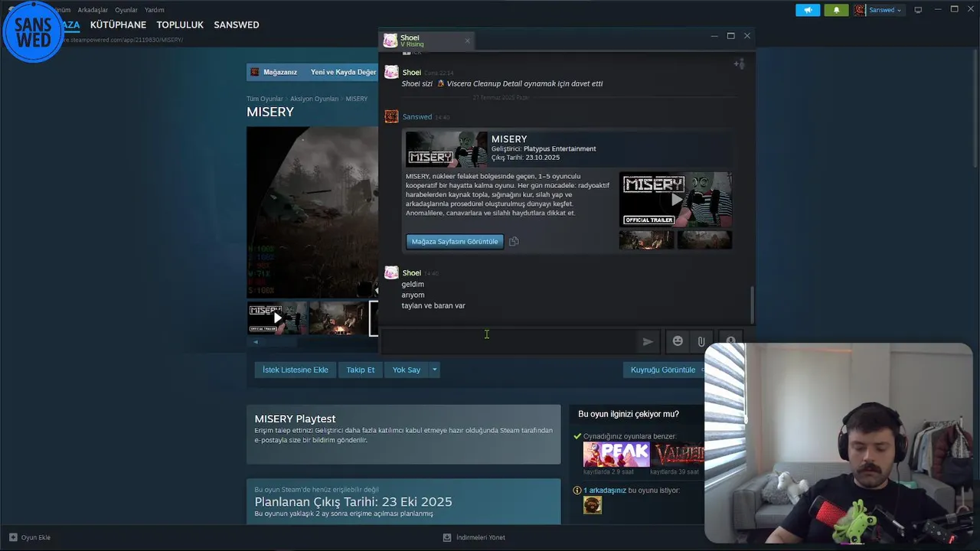Viewport: 980px width, 551px height.
Task: Click the Takip Et button
Action: click(x=361, y=370)
